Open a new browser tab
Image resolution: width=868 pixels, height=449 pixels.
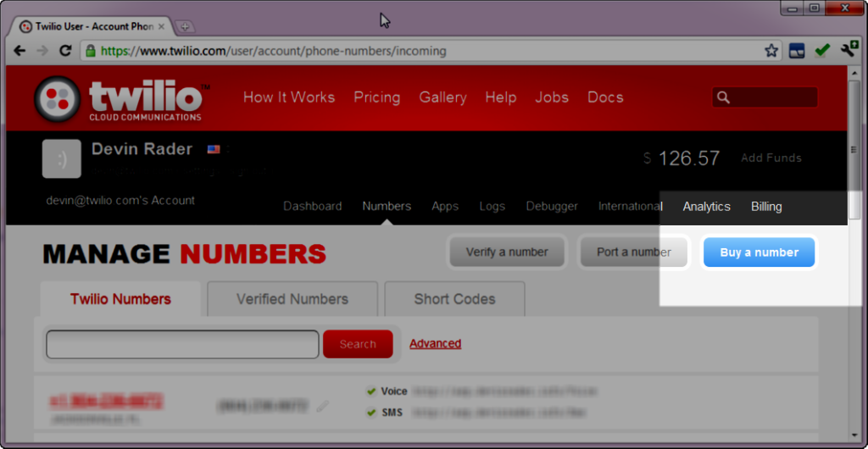pos(186,26)
